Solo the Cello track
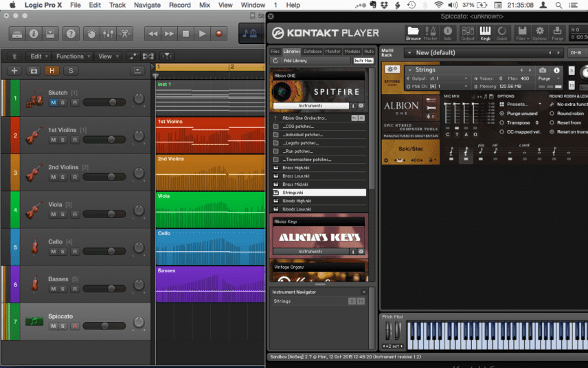This screenshot has height=368, width=588. point(63,251)
